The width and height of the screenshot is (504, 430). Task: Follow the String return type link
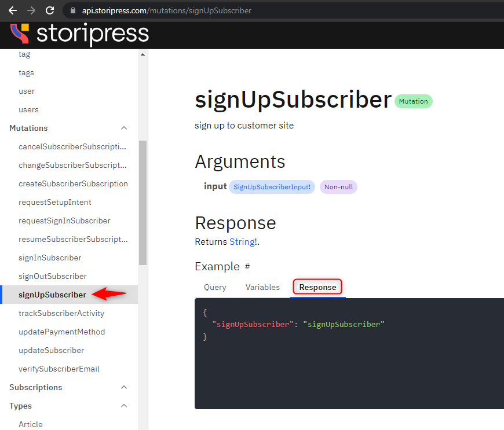pos(242,241)
